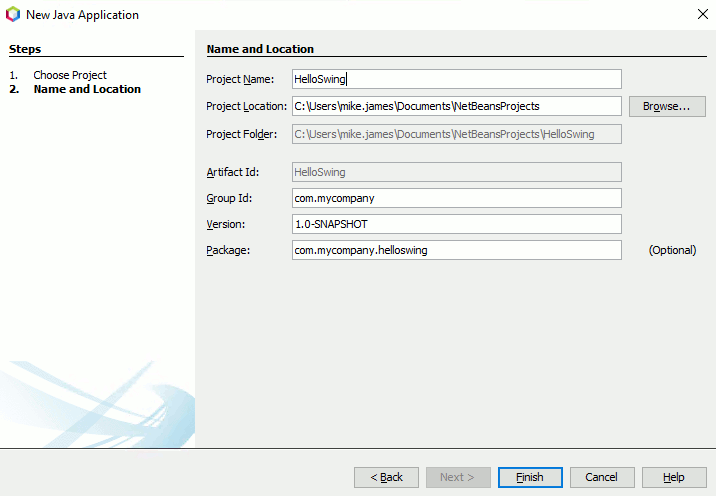
Task: Click the Project Name: label
Action: (x=240, y=79)
